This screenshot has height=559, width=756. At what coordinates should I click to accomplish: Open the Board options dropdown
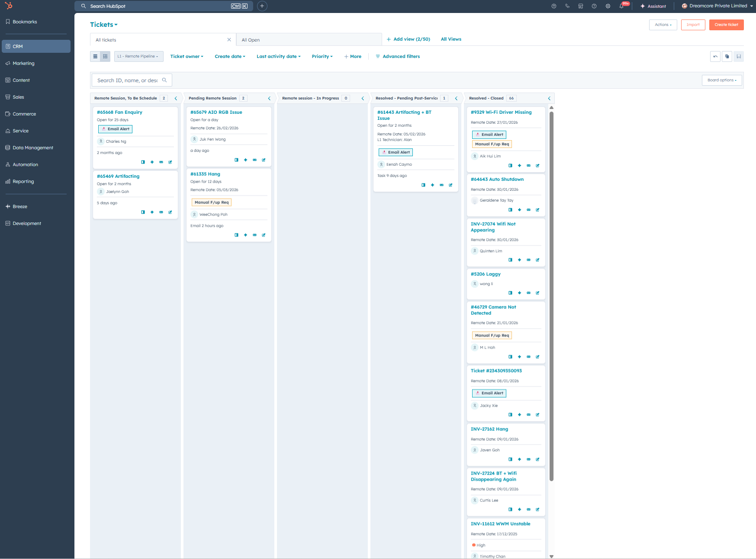click(721, 80)
